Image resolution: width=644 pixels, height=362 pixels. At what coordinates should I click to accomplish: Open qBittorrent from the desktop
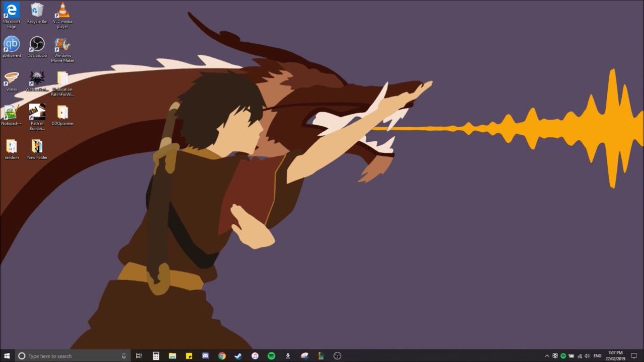pyautogui.click(x=12, y=45)
